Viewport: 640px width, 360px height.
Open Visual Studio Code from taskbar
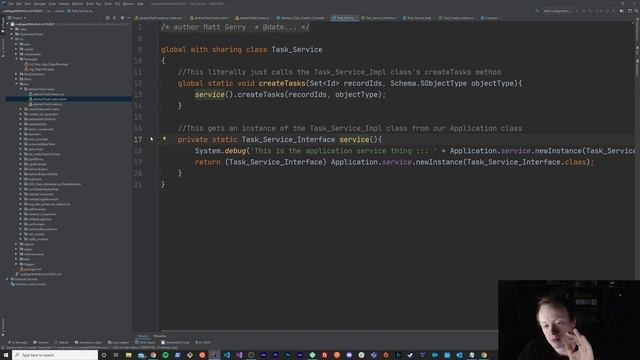(x=227, y=355)
